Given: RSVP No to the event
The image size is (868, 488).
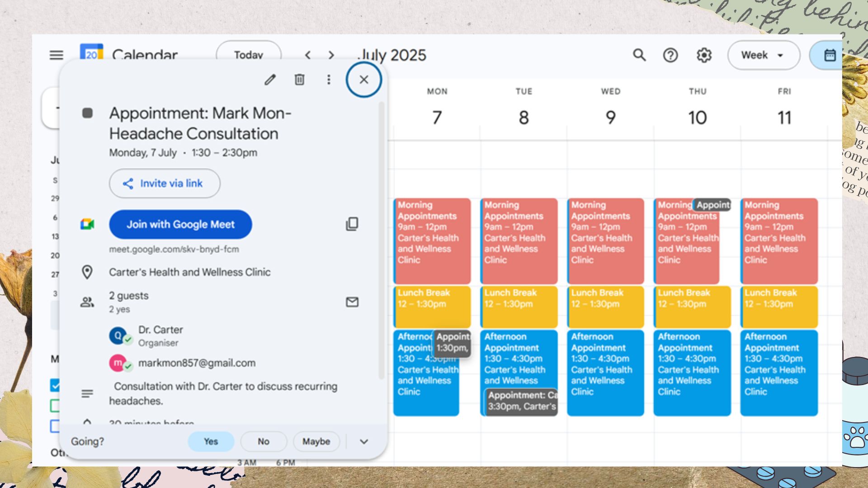Looking at the screenshot, I should coord(264,441).
